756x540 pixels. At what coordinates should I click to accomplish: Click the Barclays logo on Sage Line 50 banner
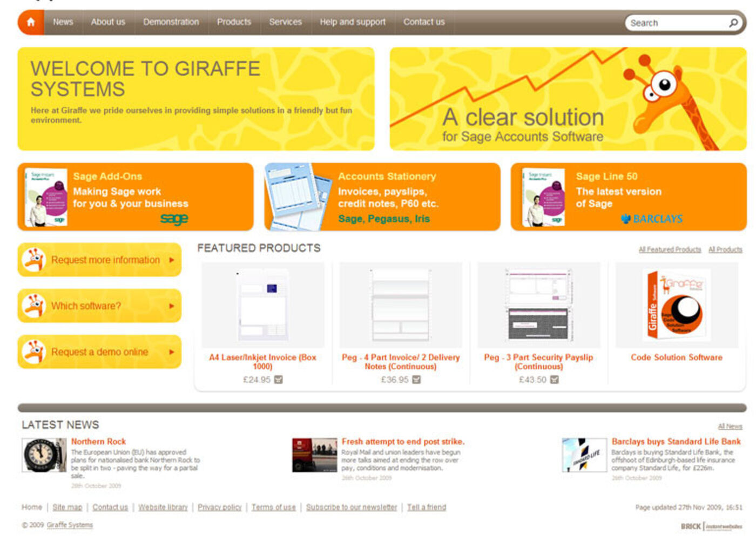tap(652, 219)
